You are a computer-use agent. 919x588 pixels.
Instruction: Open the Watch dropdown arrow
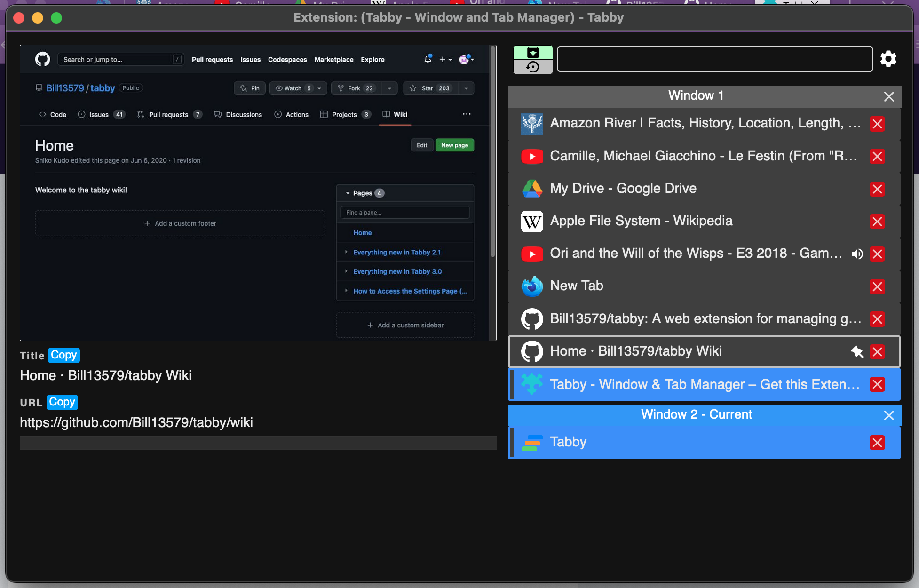point(319,88)
